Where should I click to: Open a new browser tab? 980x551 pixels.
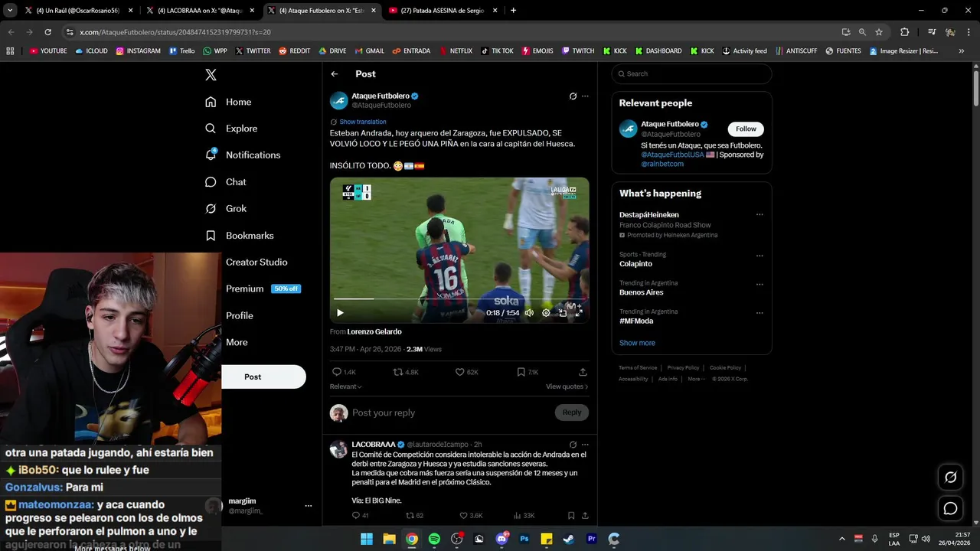513,11
